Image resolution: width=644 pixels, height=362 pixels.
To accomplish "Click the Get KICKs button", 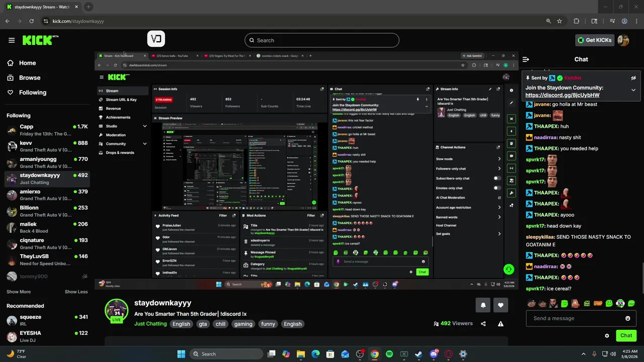I will coord(595,40).
